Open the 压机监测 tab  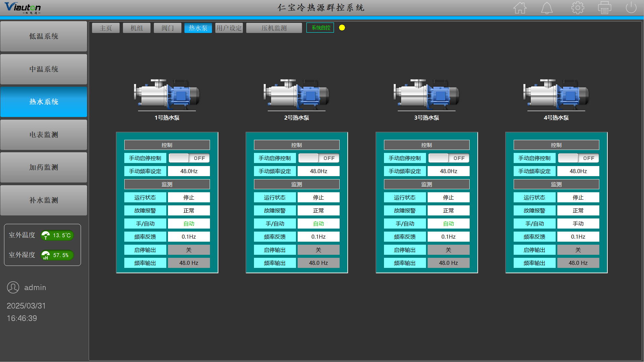click(x=274, y=28)
